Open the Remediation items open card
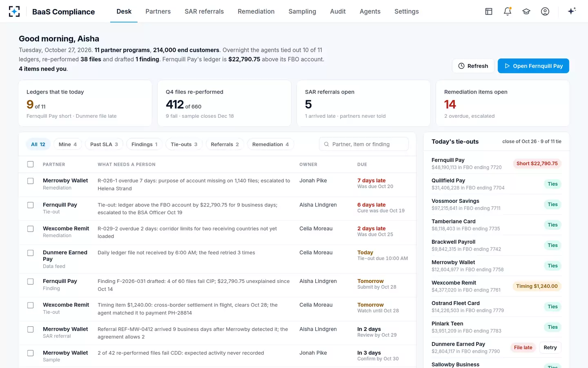The image size is (588, 368). click(x=503, y=103)
